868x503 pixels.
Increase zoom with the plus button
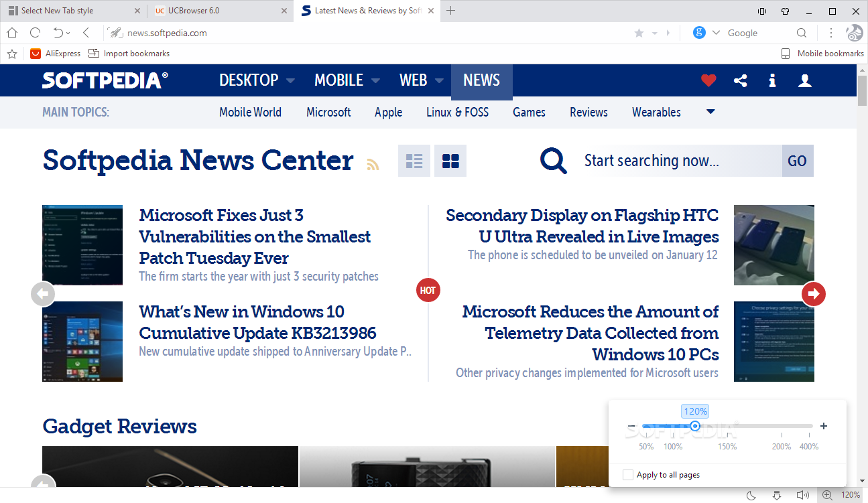pos(824,426)
